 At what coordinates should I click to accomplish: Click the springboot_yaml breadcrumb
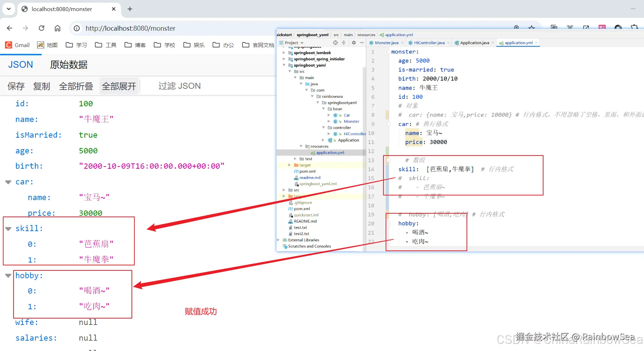click(313, 35)
